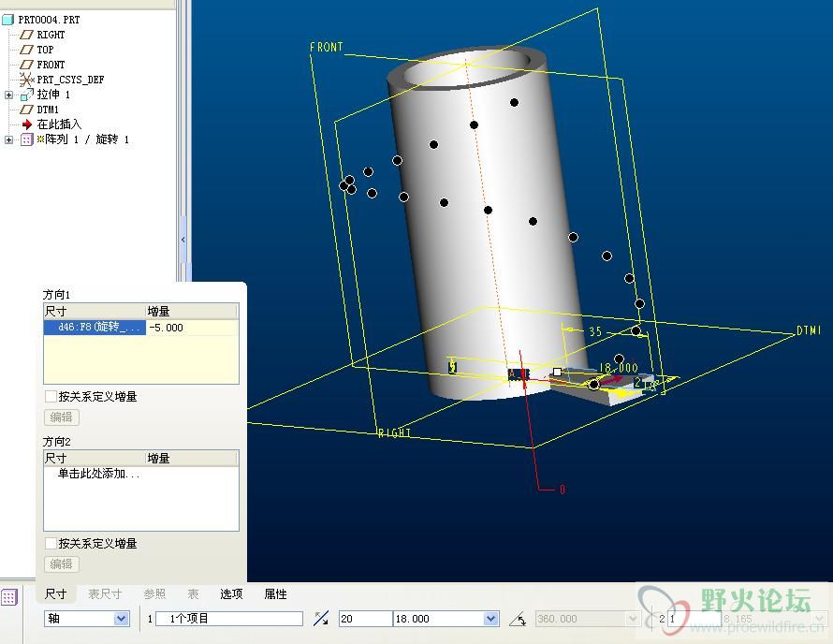Screen dimensions: 833x644
Task: Click white square drag handle near 18.000
Action: (x=557, y=372)
